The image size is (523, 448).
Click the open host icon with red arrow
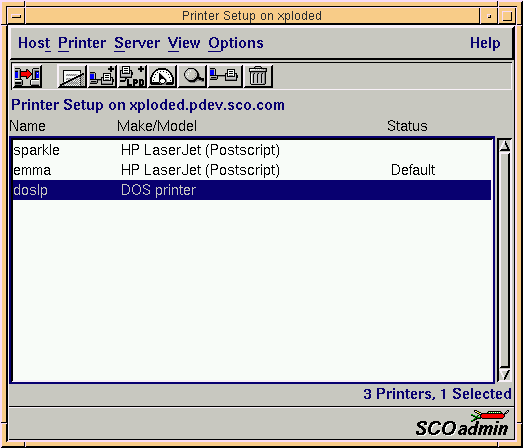[27, 77]
